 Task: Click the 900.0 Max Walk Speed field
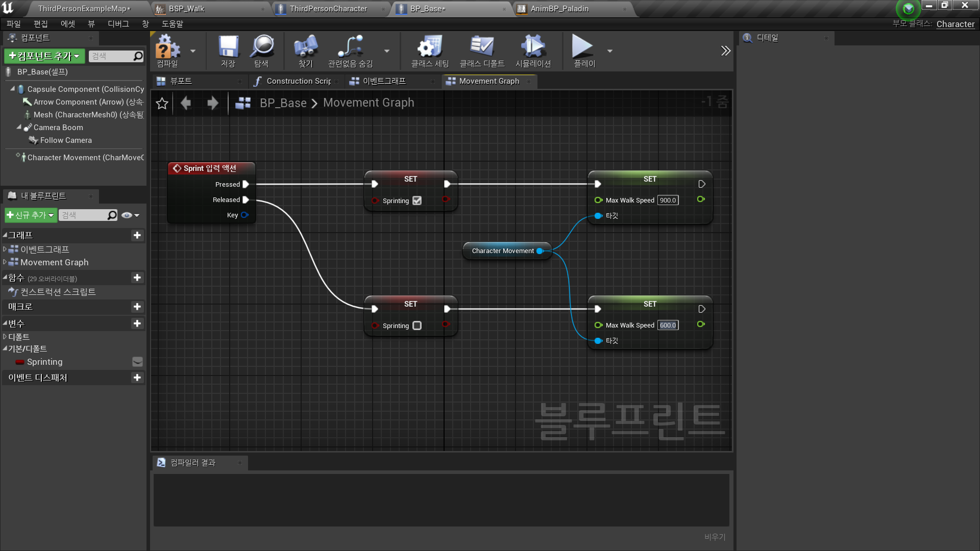point(668,201)
